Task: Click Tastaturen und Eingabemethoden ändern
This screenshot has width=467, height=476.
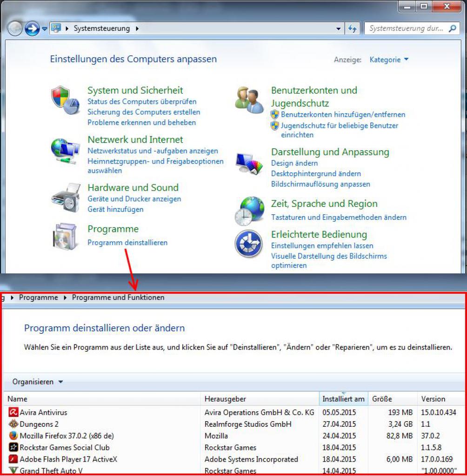Action: (339, 218)
